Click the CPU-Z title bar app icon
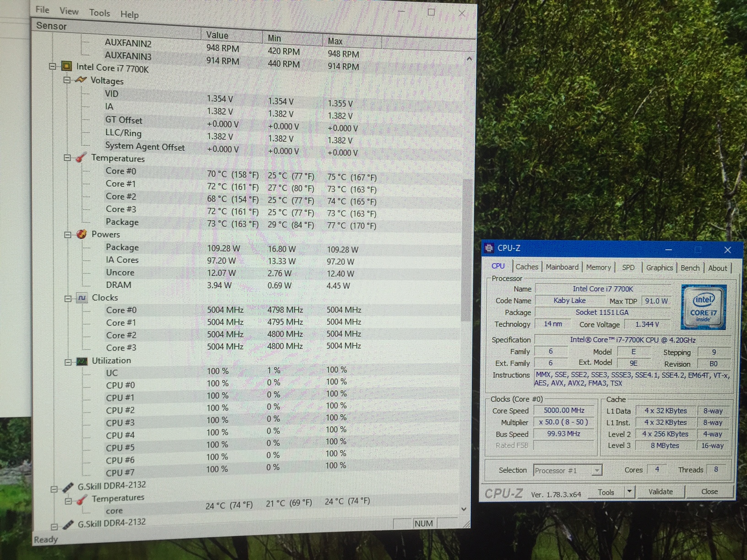 coord(489,248)
